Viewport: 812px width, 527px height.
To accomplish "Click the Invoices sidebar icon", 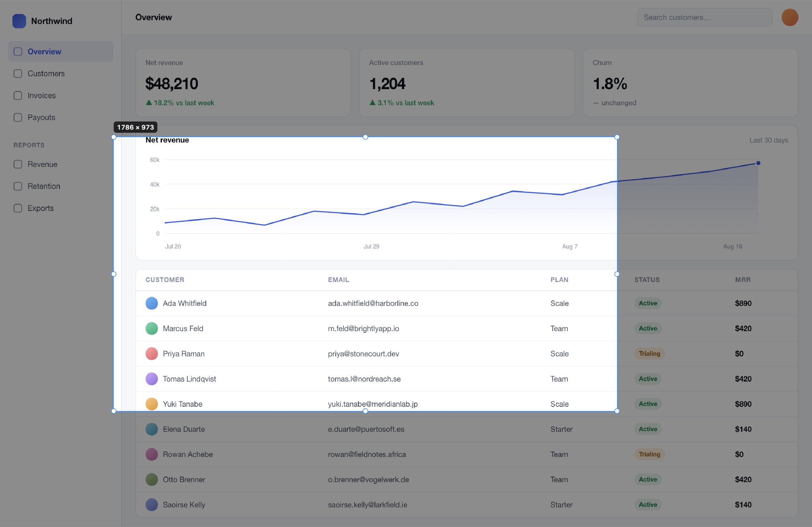I will tap(18, 96).
